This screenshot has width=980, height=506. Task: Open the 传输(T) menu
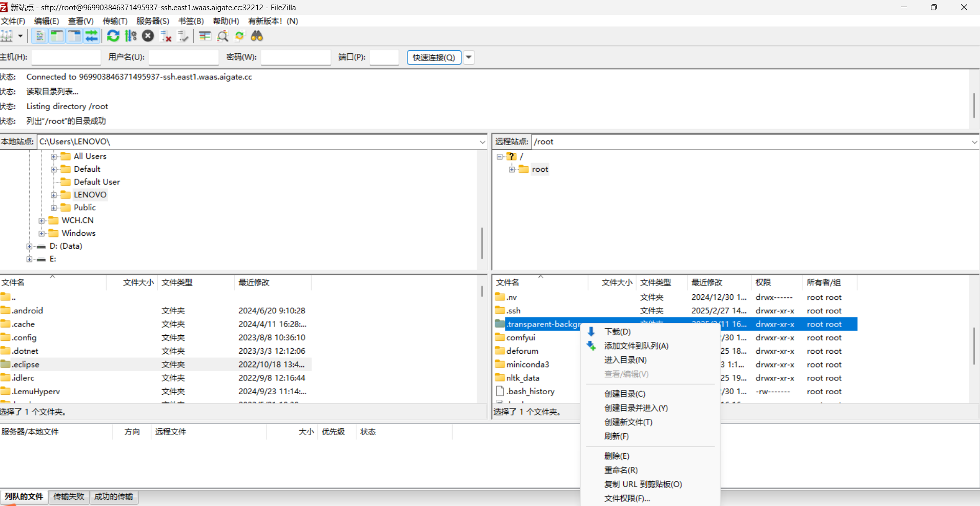click(x=115, y=21)
